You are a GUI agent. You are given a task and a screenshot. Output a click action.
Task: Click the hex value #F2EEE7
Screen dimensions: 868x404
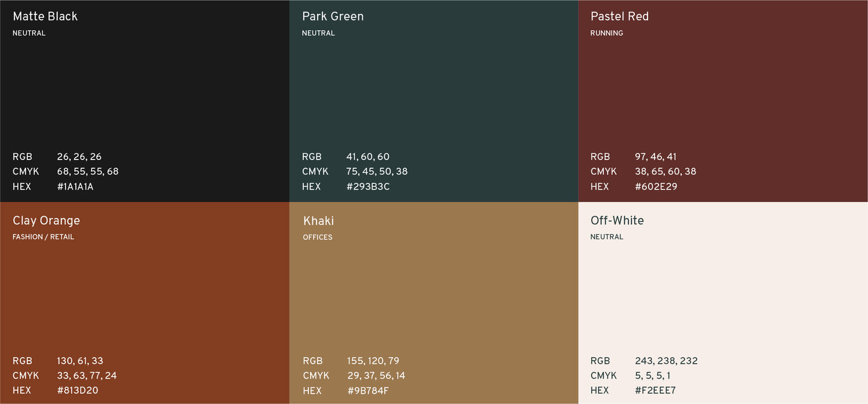[655, 390]
